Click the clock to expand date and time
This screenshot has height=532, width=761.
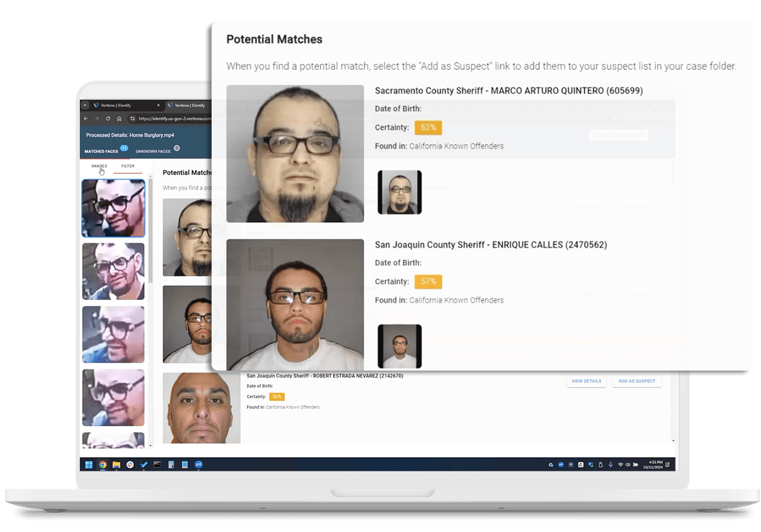point(653,465)
